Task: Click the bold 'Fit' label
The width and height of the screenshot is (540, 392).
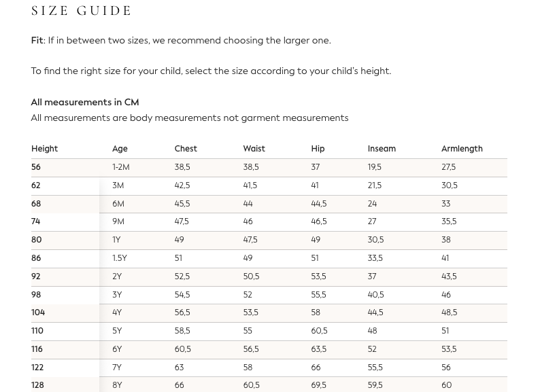Action: (37, 41)
